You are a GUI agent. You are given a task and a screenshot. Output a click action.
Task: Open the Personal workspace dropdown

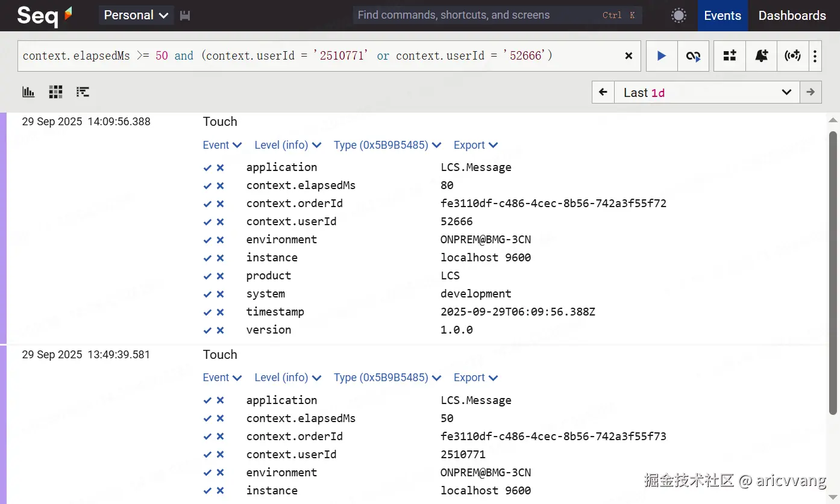click(x=136, y=16)
